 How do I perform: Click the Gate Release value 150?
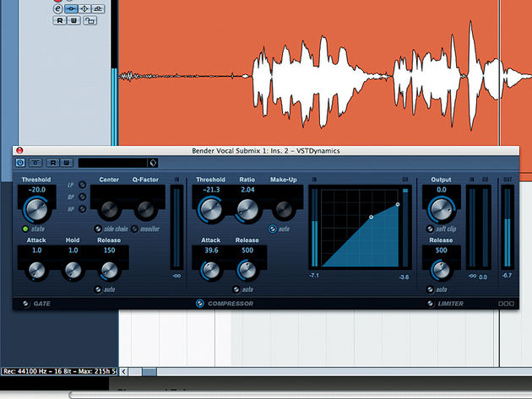click(109, 251)
